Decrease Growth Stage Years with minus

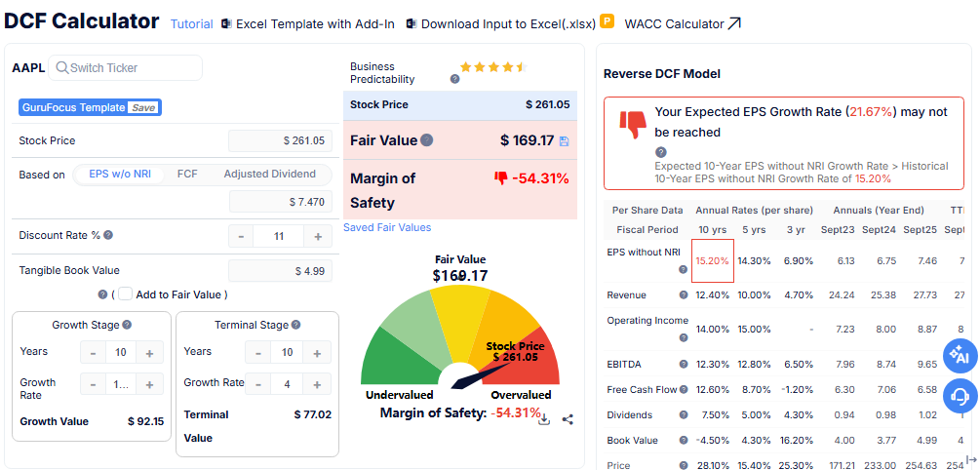(x=94, y=353)
